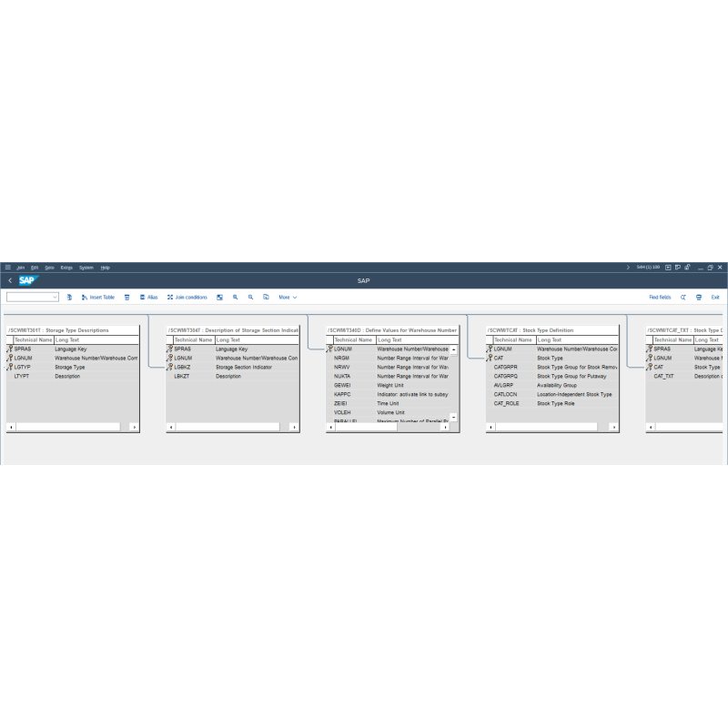Viewport: 728px width, 728px height.
Task: Click inside the command input field
Action: pyautogui.click(x=29, y=298)
